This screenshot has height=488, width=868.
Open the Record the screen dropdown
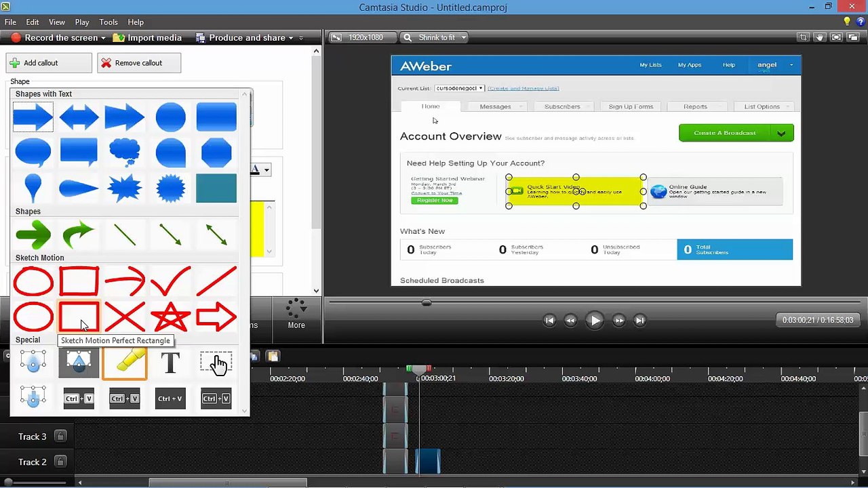(103, 38)
